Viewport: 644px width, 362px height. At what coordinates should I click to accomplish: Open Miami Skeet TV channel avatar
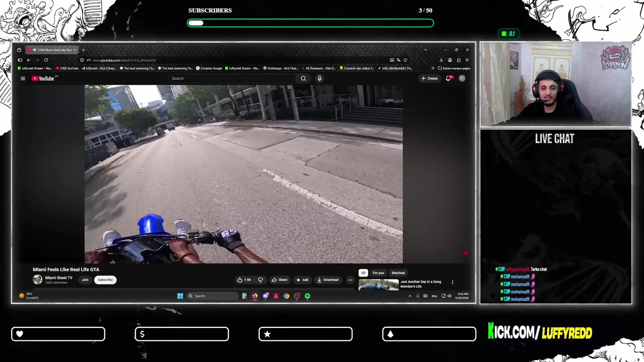coord(37,280)
